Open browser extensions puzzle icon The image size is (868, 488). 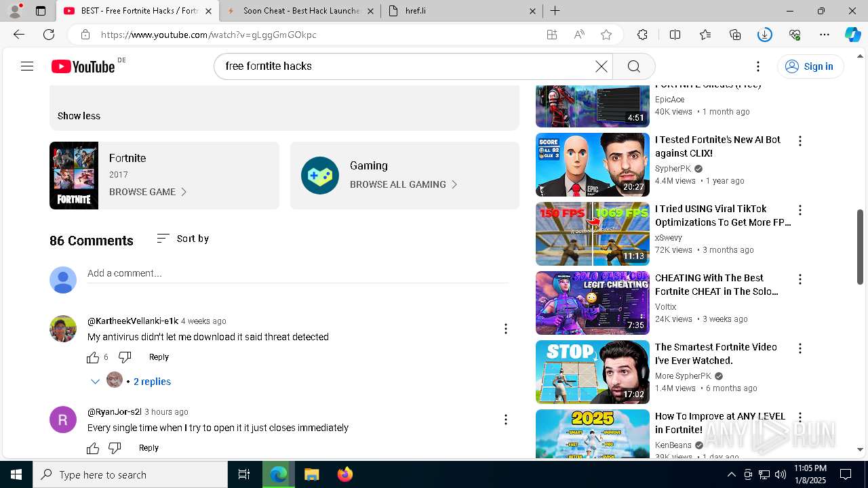(x=642, y=35)
